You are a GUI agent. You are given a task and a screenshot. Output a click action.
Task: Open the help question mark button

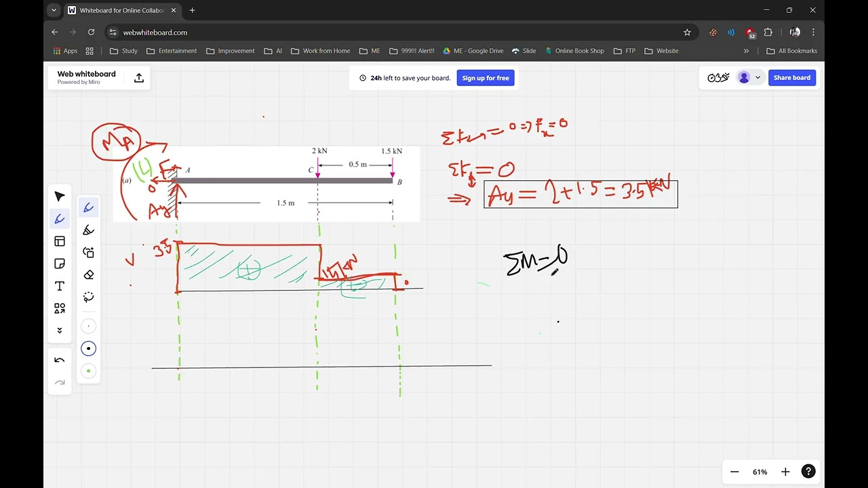(x=808, y=472)
